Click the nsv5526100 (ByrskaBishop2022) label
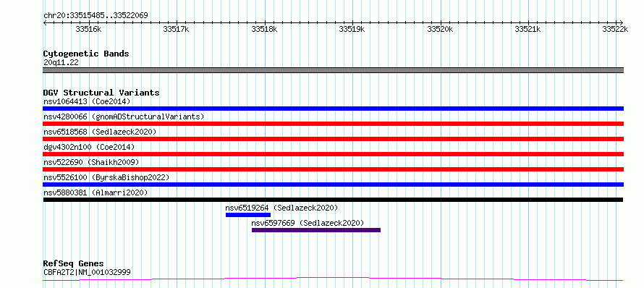Viewport: 644px width, 288px height. coord(106,177)
